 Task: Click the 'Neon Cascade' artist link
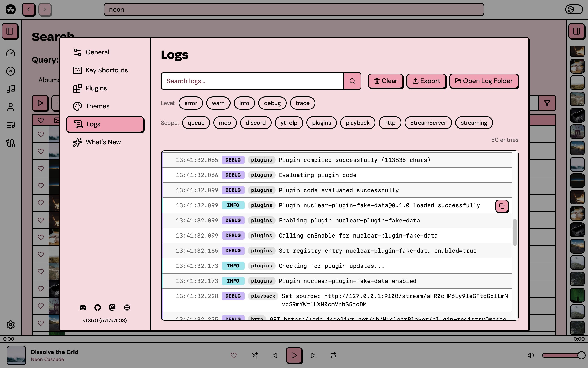tap(47, 359)
